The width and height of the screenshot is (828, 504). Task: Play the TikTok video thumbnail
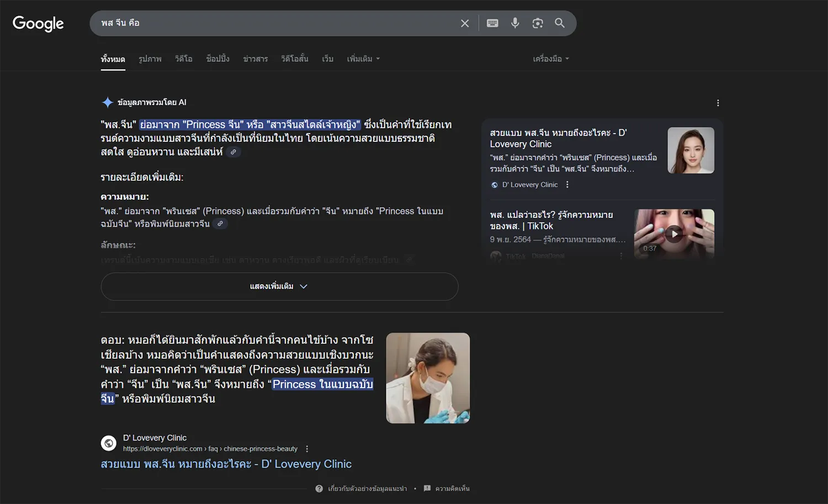674,234
